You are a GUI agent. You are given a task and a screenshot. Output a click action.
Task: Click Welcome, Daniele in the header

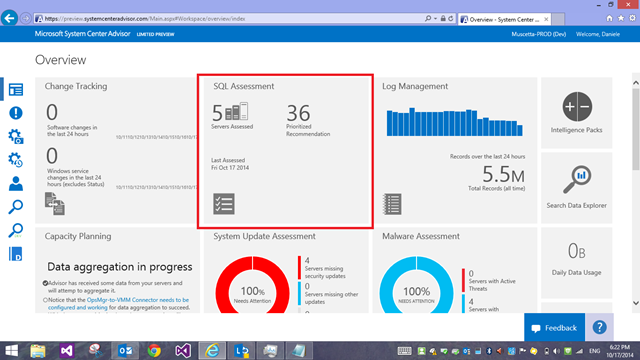[598, 34]
